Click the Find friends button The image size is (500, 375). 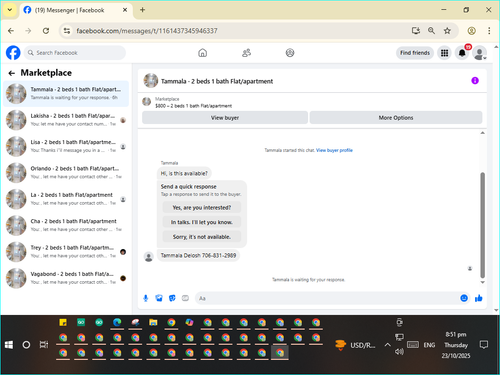tap(415, 53)
